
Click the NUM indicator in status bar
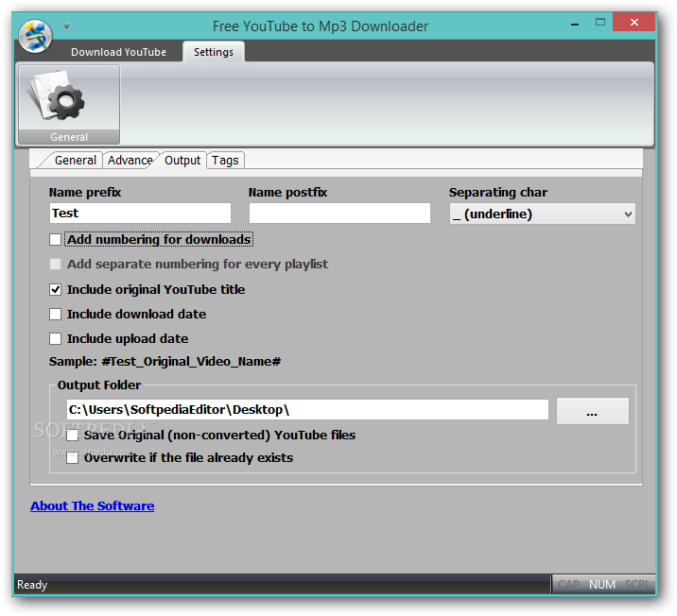[x=602, y=585]
